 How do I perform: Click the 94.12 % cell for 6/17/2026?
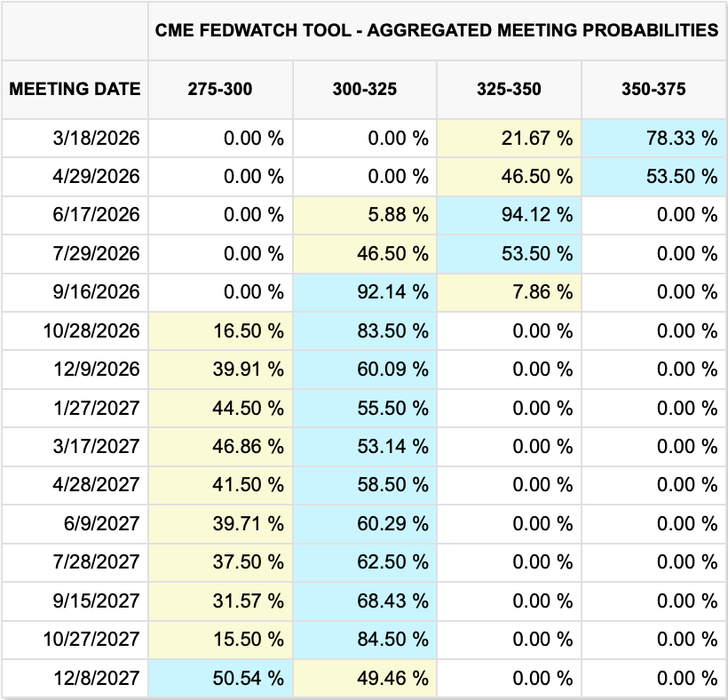click(x=509, y=215)
